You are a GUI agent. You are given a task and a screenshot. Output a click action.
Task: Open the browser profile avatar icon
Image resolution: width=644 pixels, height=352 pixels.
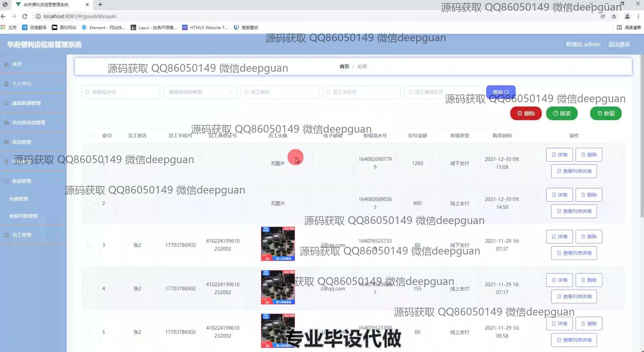click(x=627, y=16)
